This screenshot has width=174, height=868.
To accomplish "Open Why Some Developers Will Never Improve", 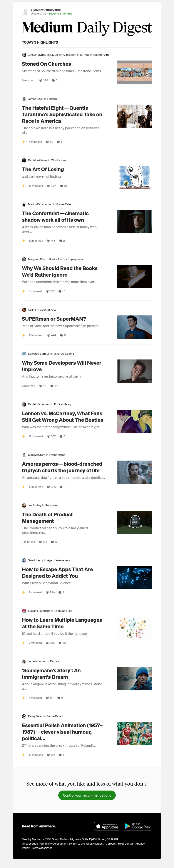I will tap(62, 366).
